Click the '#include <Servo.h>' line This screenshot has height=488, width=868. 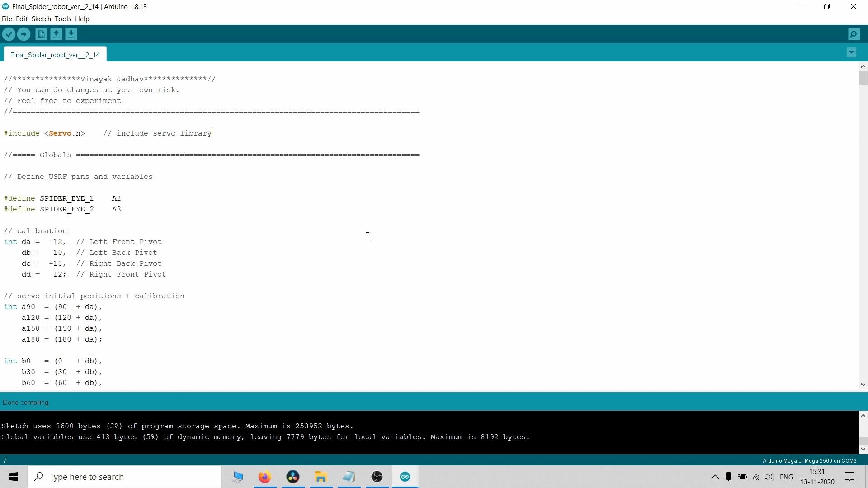click(108, 133)
